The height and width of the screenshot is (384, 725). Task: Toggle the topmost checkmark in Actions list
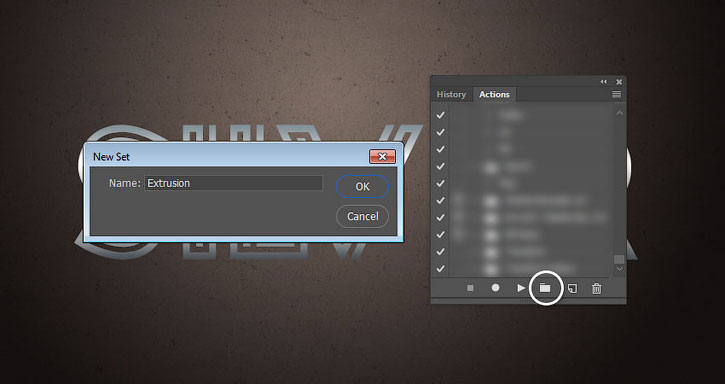coord(441,115)
